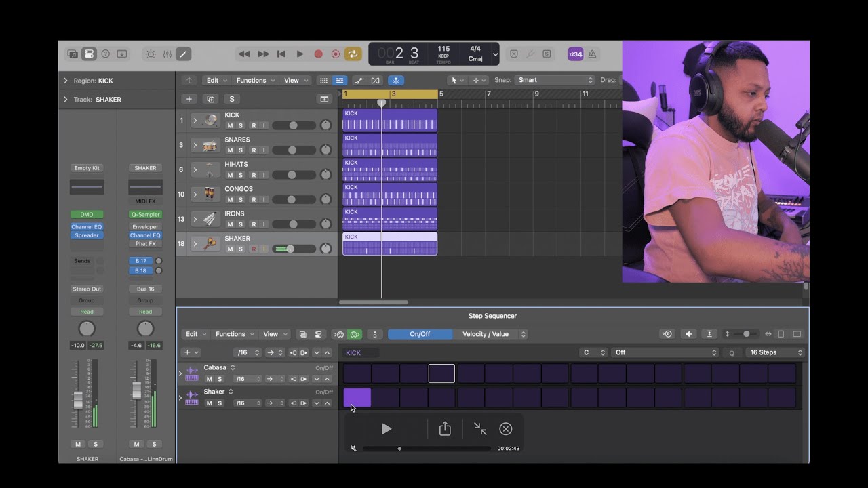Screen dimensions: 868x488
Task: Expand the Track: SHAKER disclosure triangle
Action: 66,100
